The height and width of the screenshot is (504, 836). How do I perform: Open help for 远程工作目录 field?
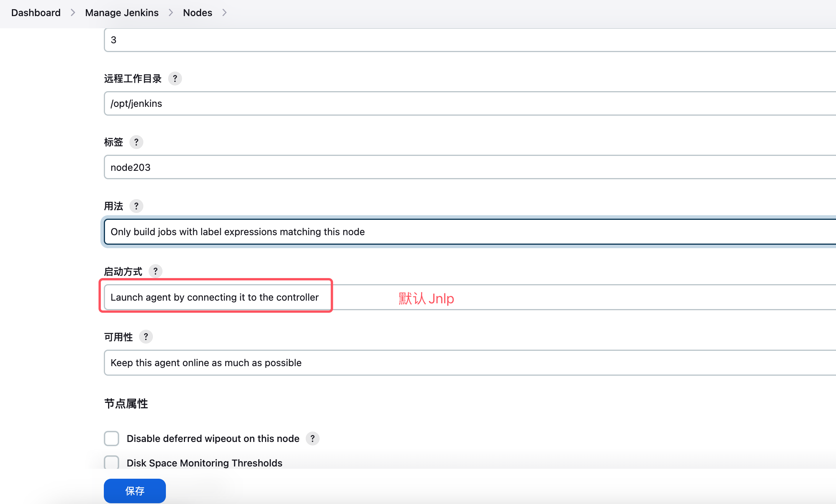[x=175, y=79]
